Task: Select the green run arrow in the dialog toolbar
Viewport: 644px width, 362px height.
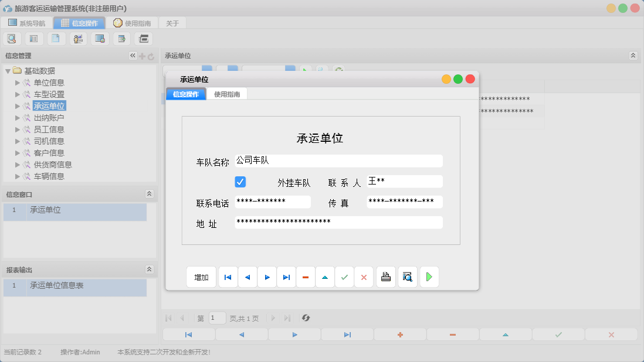Action: (x=429, y=276)
